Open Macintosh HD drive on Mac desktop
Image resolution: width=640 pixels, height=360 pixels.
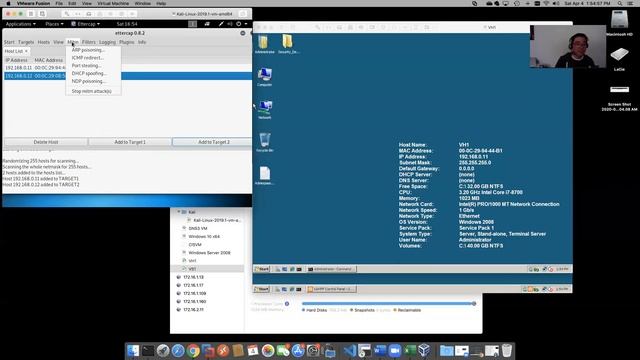619,23
